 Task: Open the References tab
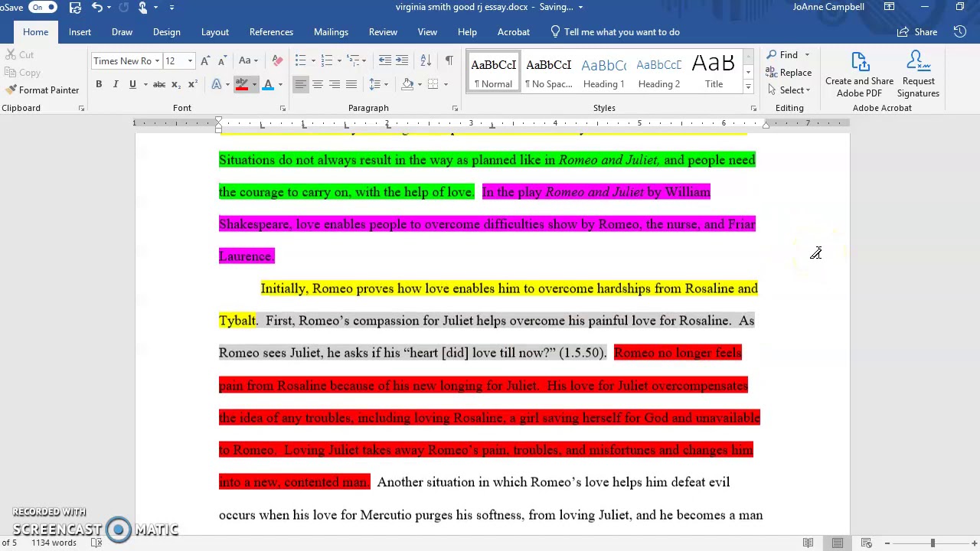coord(271,32)
